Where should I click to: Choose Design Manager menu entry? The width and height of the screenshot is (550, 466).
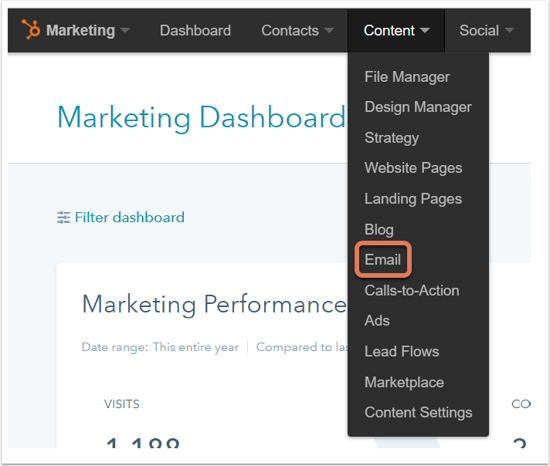418,107
